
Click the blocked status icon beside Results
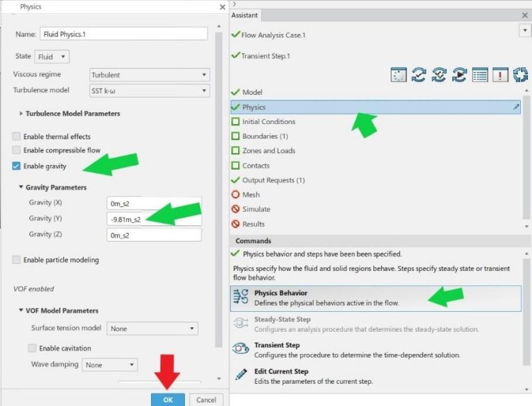[x=236, y=224]
